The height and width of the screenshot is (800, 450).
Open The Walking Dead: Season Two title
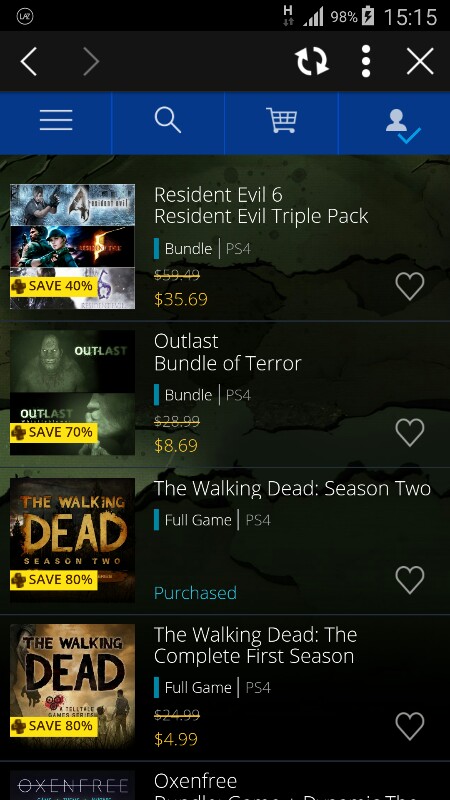(x=292, y=489)
